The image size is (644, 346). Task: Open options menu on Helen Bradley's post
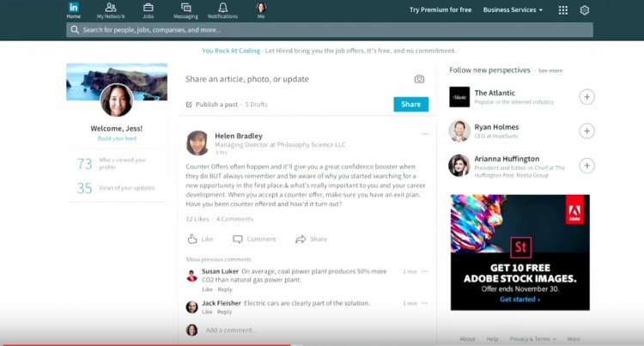click(x=425, y=134)
